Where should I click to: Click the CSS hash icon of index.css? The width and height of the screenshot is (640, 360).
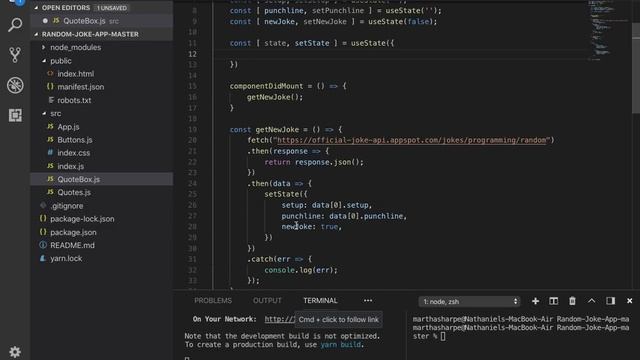tap(50, 153)
